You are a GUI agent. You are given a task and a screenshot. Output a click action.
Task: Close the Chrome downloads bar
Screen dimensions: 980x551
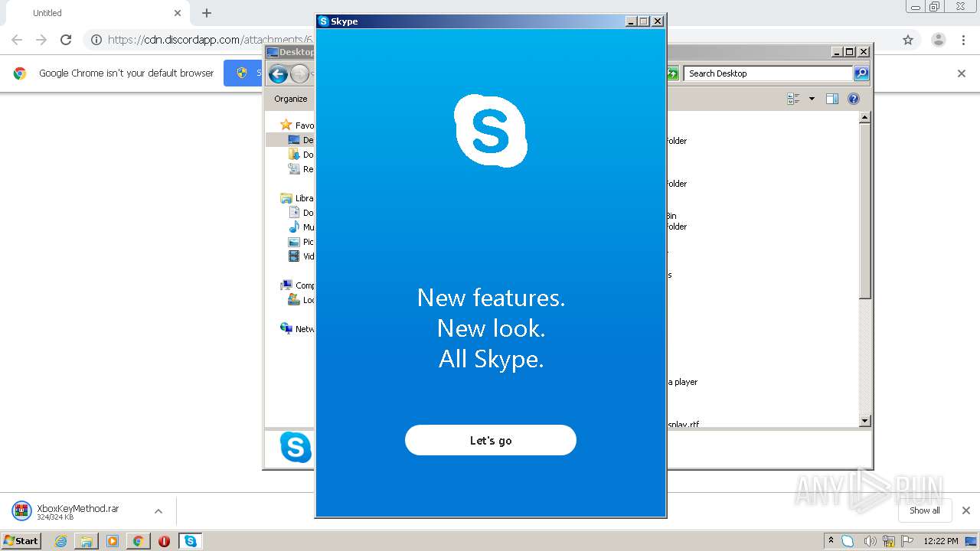tap(965, 510)
